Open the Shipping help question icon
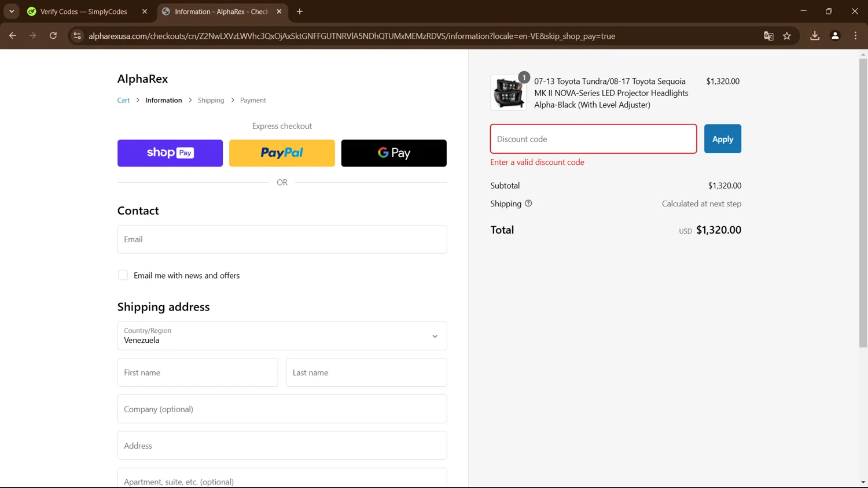The image size is (868, 488). click(x=528, y=204)
